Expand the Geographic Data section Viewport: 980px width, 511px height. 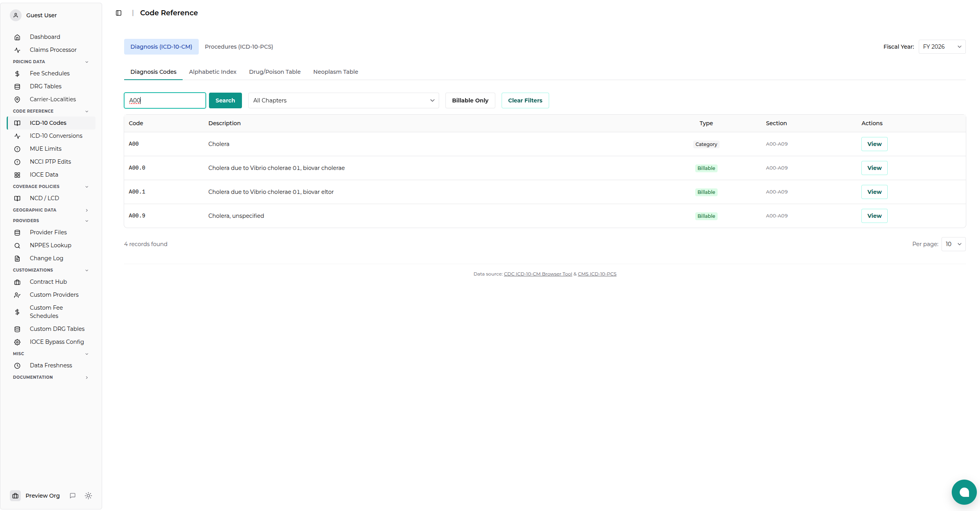click(50, 210)
